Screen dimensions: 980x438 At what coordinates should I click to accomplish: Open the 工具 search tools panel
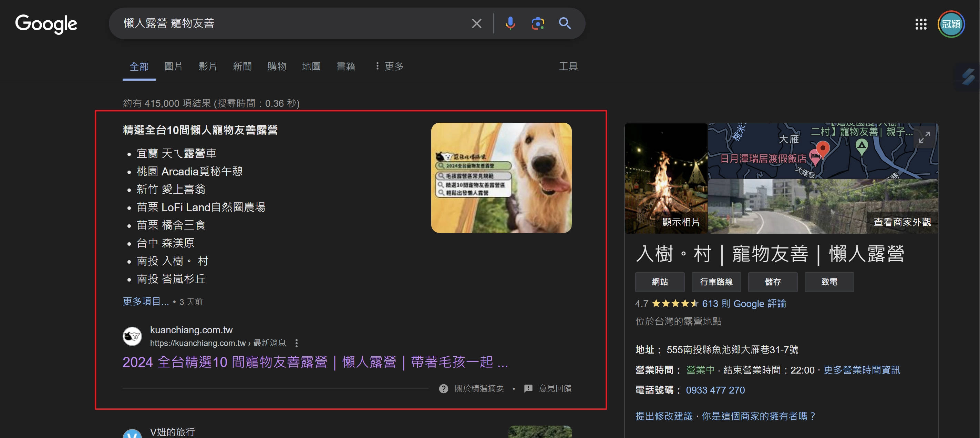[x=568, y=66]
